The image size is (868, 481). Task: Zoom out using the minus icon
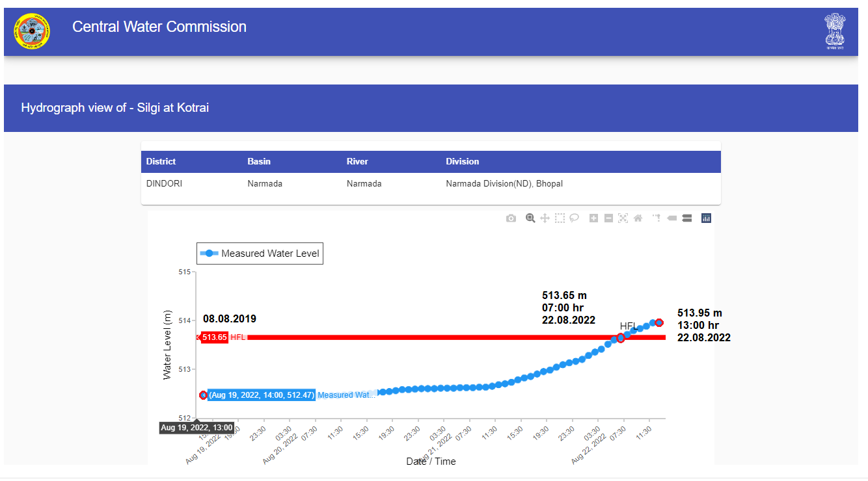608,218
